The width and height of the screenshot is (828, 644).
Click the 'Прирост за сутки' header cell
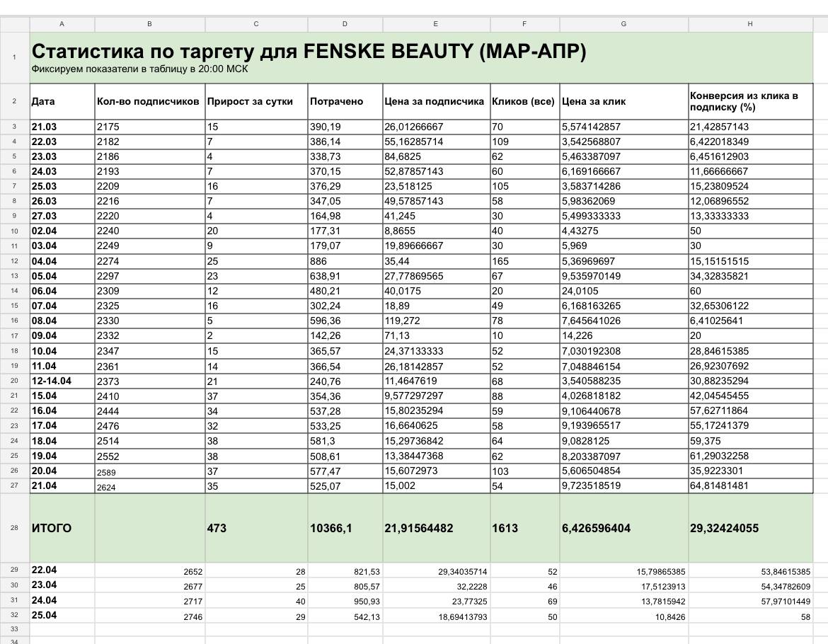(257, 101)
